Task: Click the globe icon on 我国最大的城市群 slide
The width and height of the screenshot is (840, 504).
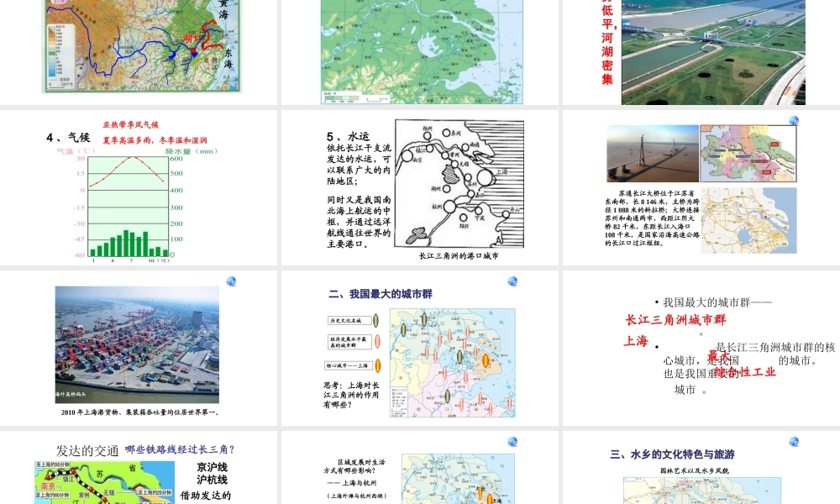Action: (512, 281)
